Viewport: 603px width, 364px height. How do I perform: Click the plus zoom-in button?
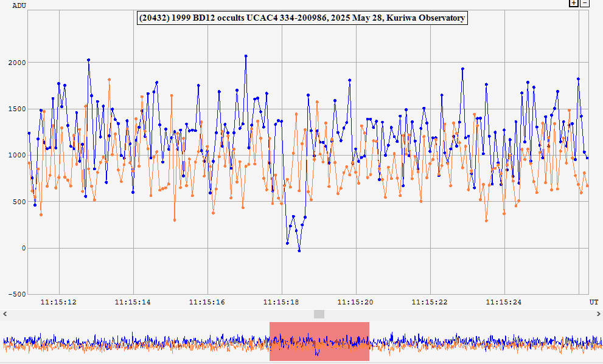pyautogui.click(x=573, y=3)
